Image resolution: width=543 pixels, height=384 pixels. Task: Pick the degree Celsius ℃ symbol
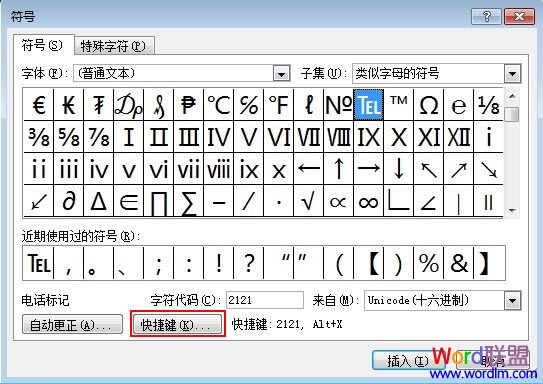tap(219, 105)
